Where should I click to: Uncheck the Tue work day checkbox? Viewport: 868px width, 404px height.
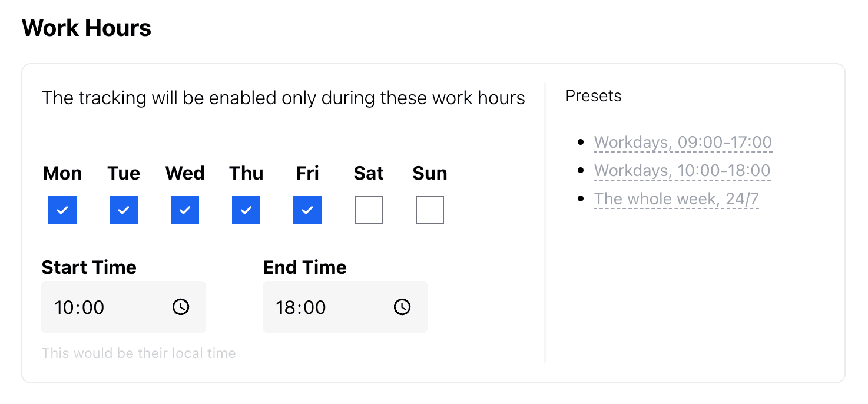123,210
